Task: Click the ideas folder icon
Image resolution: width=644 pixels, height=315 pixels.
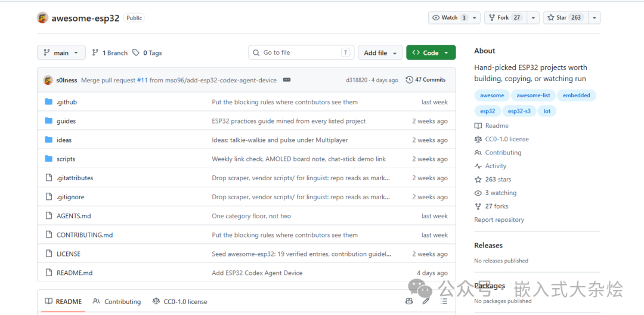Action: pyautogui.click(x=49, y=140)
